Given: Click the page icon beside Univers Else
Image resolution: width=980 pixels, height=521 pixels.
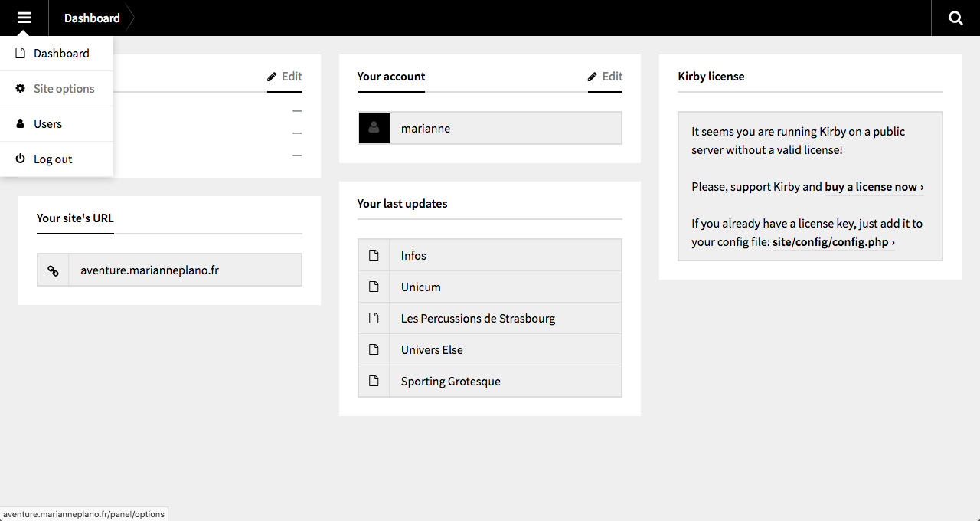Looking at the screenshot, I should 374,350.
